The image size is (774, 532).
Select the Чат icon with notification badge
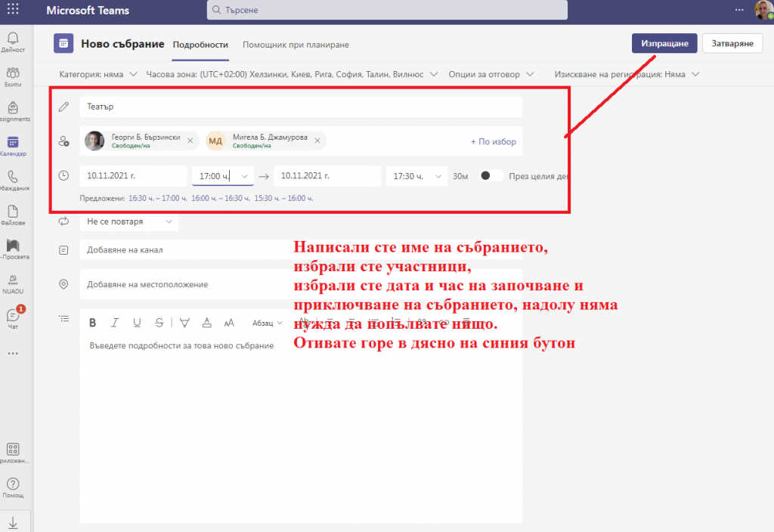(x=13, y=314)
